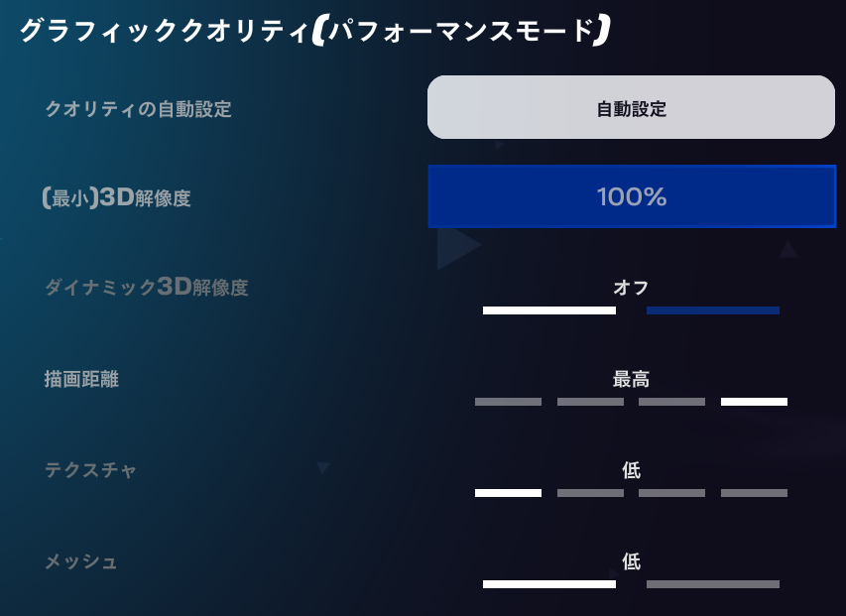Screen dimensions: 846x616
Task: Select the second 描画距離 quality segment
Action: point(589,401)
